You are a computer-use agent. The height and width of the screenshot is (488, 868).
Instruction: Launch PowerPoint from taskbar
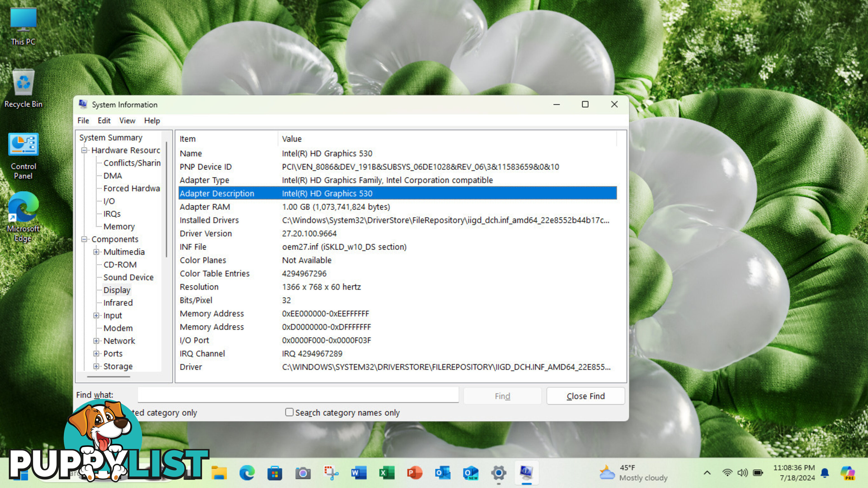[415, 473]
